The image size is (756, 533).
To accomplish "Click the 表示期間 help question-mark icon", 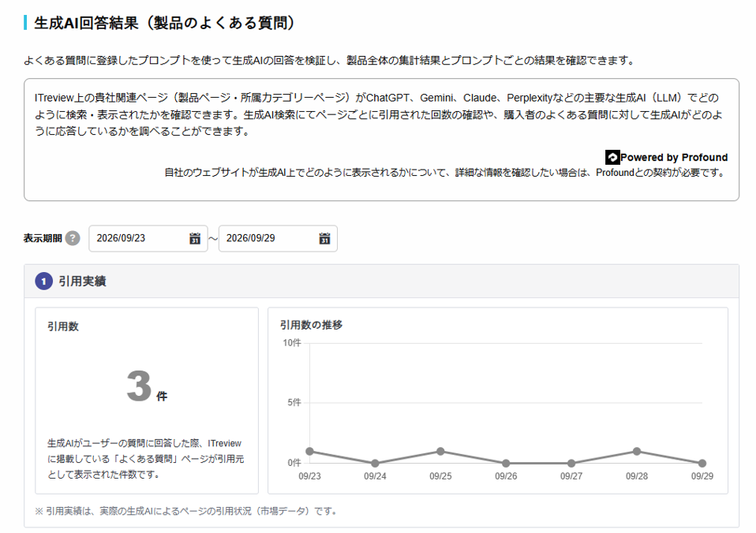I will click(x=73, y=238).
